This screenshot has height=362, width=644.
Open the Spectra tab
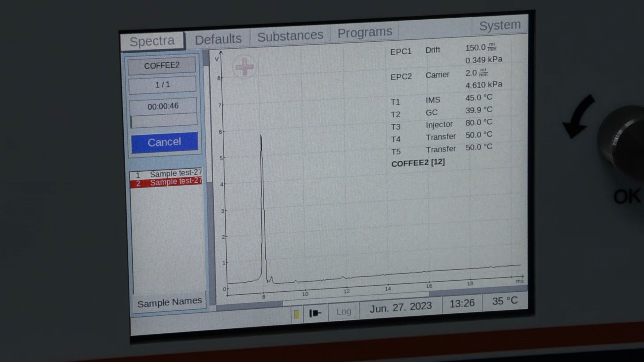tap(152, 41)
